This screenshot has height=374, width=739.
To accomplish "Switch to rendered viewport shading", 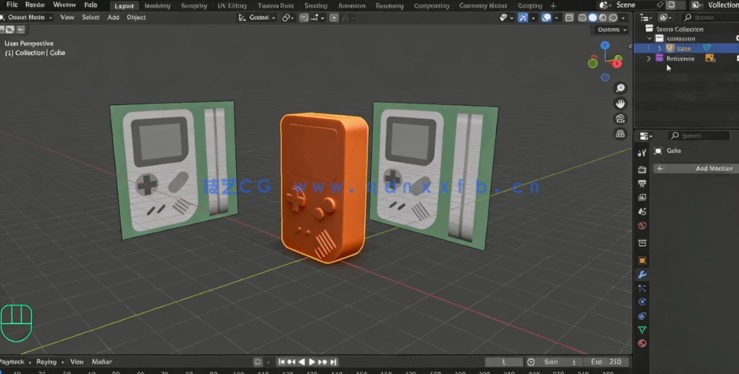I will click(613, 17).
